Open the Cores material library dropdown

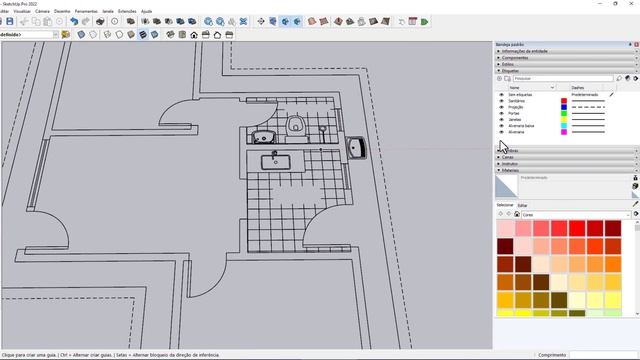[576, 214]
